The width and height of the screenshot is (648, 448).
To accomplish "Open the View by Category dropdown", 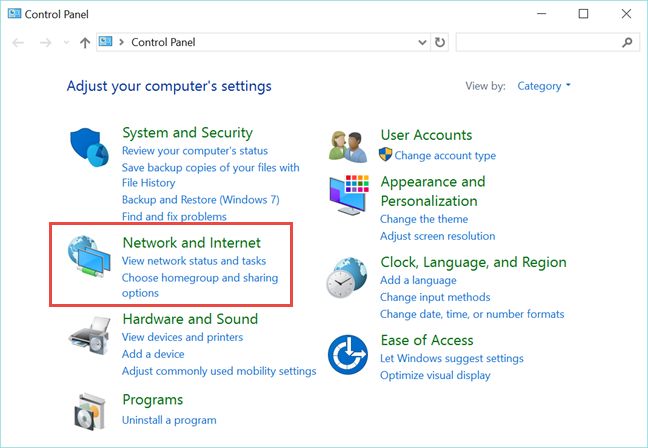I will 544,86.
